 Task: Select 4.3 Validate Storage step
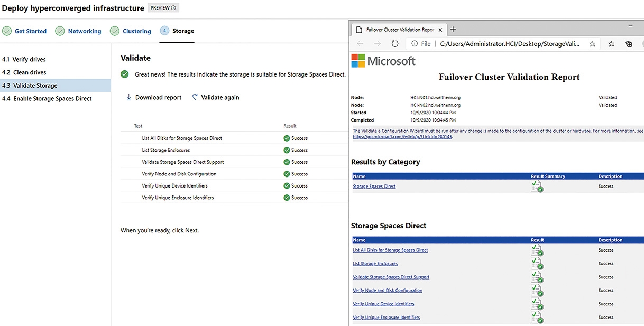tap(56, 86)
